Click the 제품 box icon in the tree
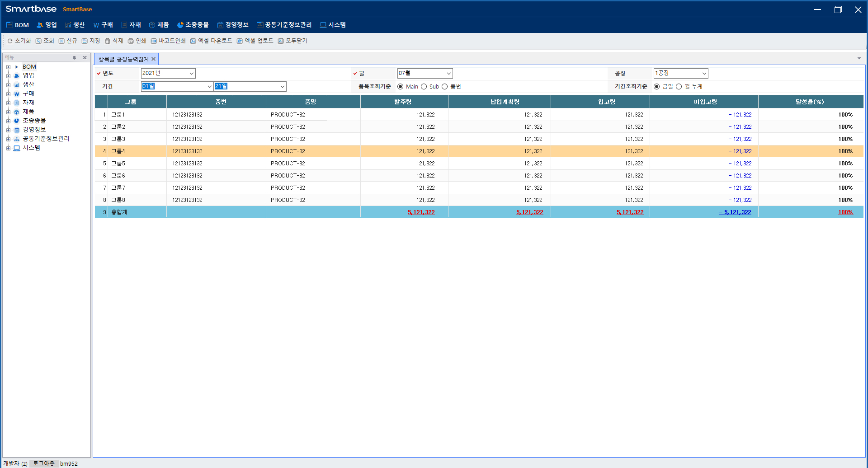Image resolution: width=868 pixels, height=468 pixels. (x=17, y=112)
